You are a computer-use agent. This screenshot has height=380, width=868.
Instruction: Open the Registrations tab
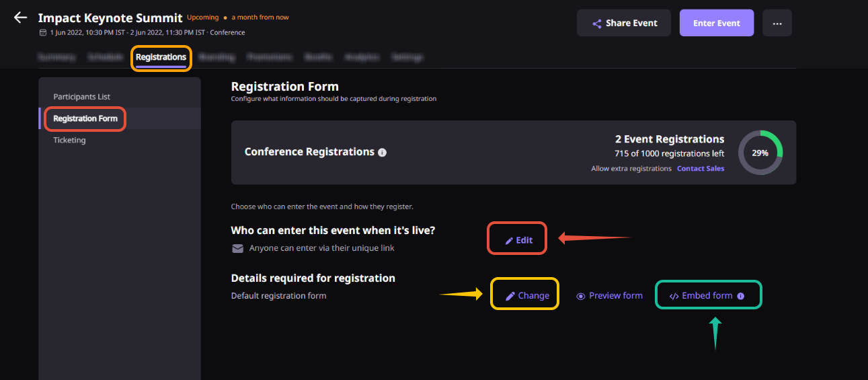point(161,57)
